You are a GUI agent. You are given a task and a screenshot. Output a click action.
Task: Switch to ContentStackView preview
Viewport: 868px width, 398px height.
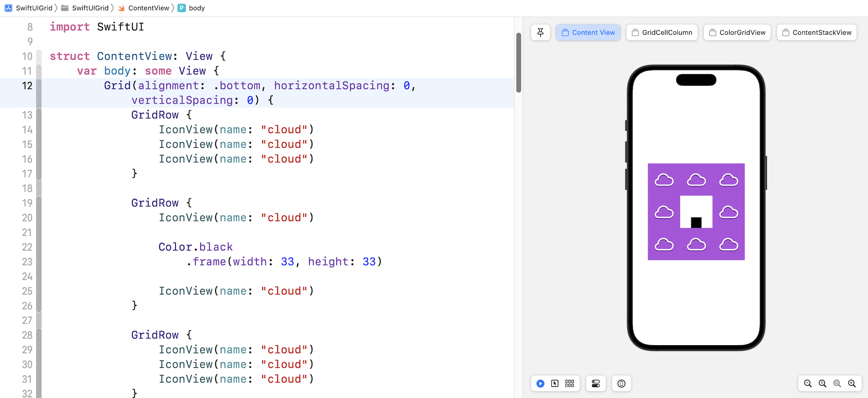click(x=816, y=33)
